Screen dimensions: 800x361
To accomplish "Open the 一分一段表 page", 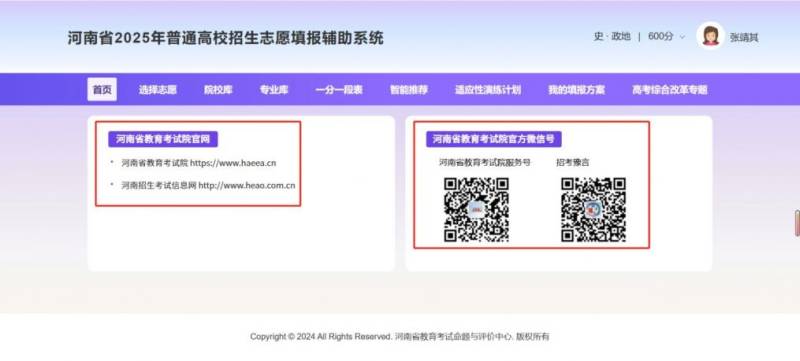I will pyautogui.click(x=339, y=90).
